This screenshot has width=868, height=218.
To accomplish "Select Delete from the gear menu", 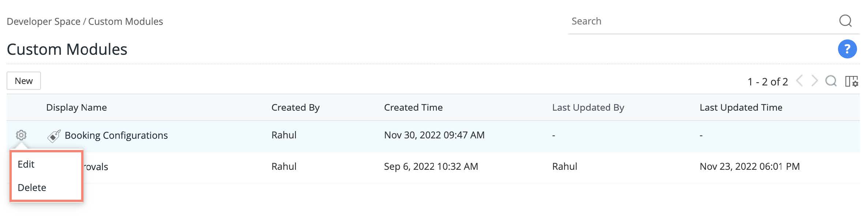I will click(32, 188).
